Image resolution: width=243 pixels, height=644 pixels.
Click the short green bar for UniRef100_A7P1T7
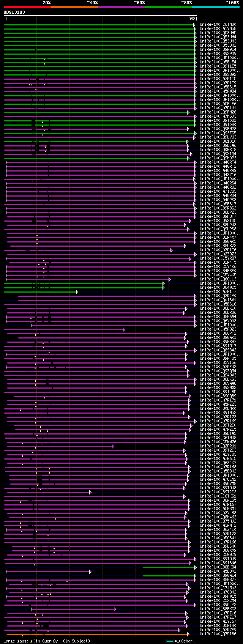click(x=41, y=292)
